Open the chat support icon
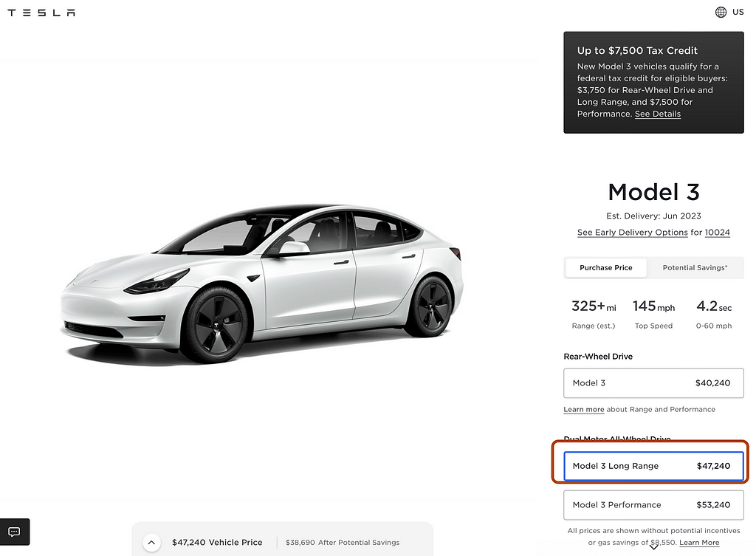Viewport: 756px width, 556px height. [14, 532]
